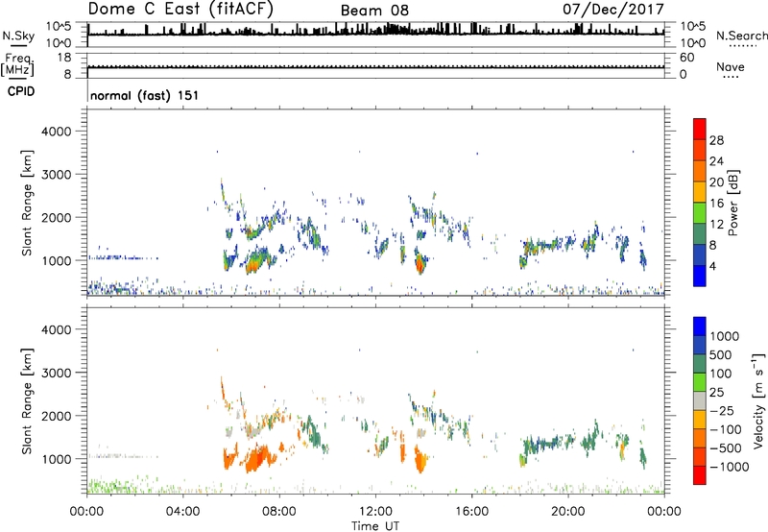Viewport: 768px width, 532px height.
Task: Click the "25" velocity colorbar label
Action: (717, 392)
